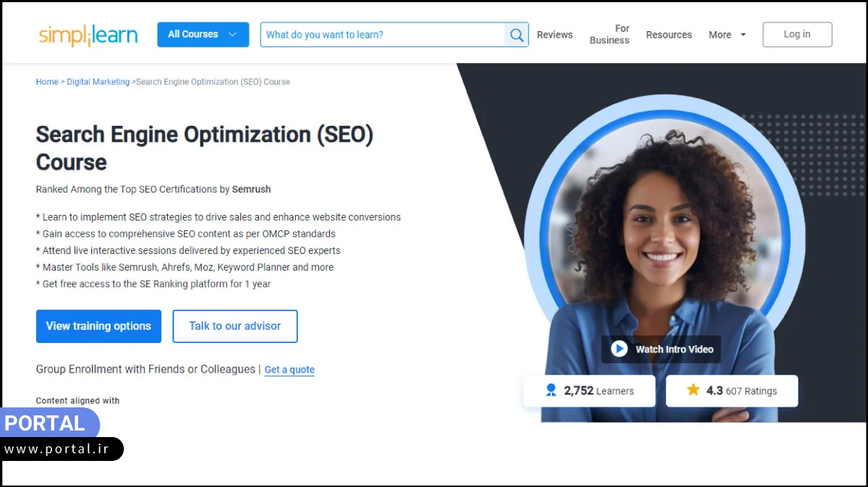The height and width of the screenshot is (487, 868).
Task: Click the 4.3 ratings badge
Action: 732,391
